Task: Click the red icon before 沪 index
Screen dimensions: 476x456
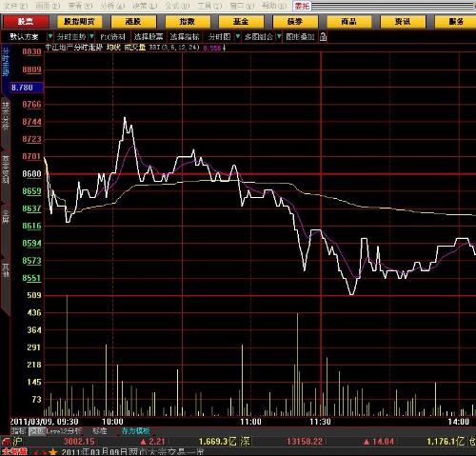Action: tap(6, 442)
